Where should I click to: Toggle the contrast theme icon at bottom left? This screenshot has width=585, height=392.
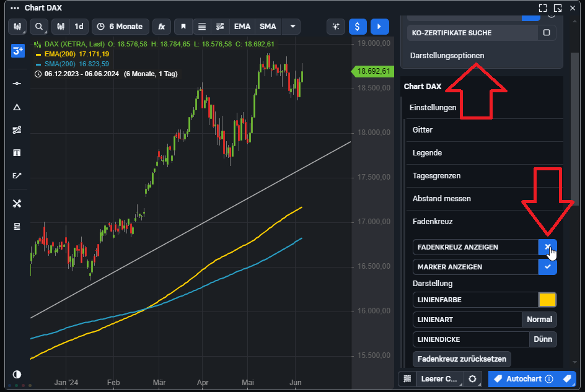[x=17, y=375]
